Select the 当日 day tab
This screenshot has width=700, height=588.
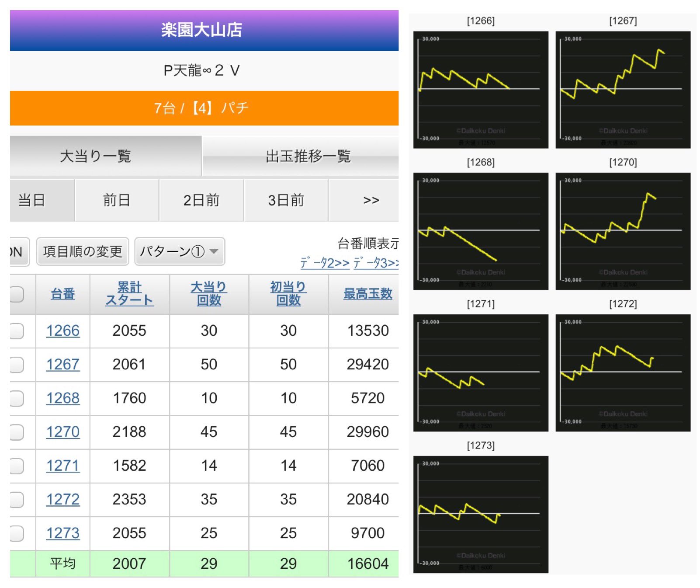coord(42,200)
